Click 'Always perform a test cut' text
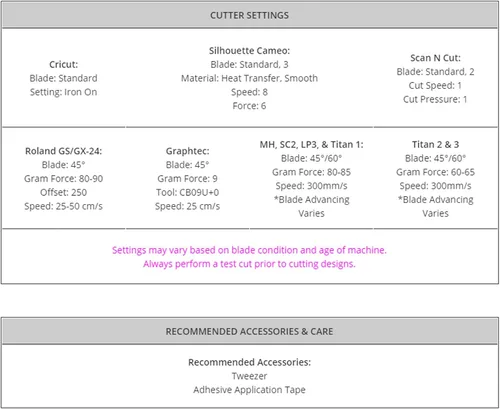The image size is (500, 409). [249, 264]
